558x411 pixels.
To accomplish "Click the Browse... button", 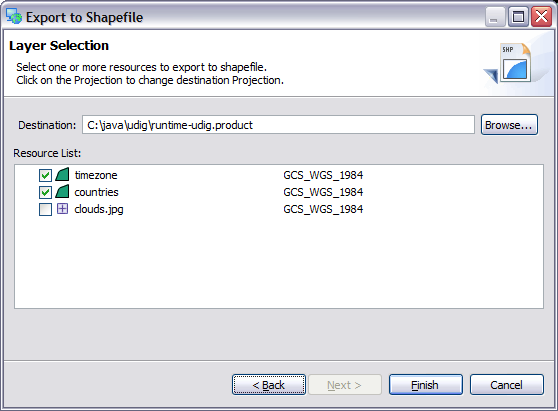I will pyautogui.click(x=509, y=125).
